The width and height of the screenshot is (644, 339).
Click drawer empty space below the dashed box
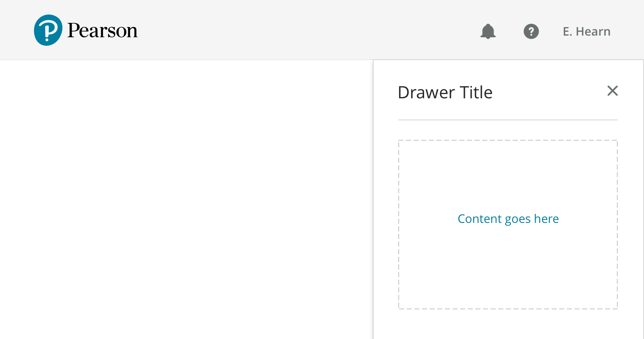click(508, 325)
